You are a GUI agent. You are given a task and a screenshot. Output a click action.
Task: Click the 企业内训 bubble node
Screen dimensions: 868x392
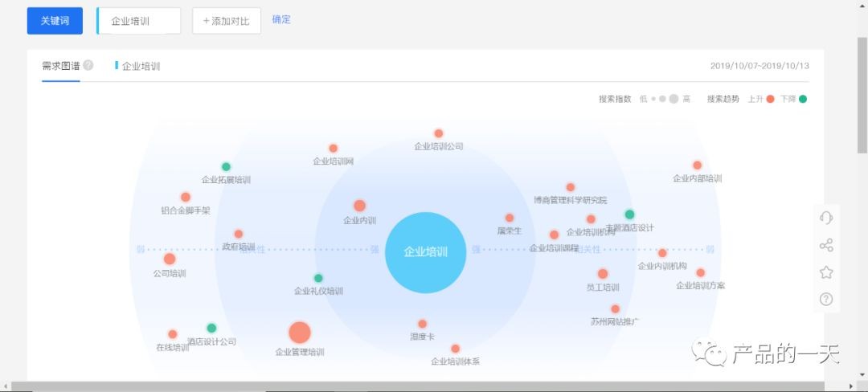click(x=359, y=206)
